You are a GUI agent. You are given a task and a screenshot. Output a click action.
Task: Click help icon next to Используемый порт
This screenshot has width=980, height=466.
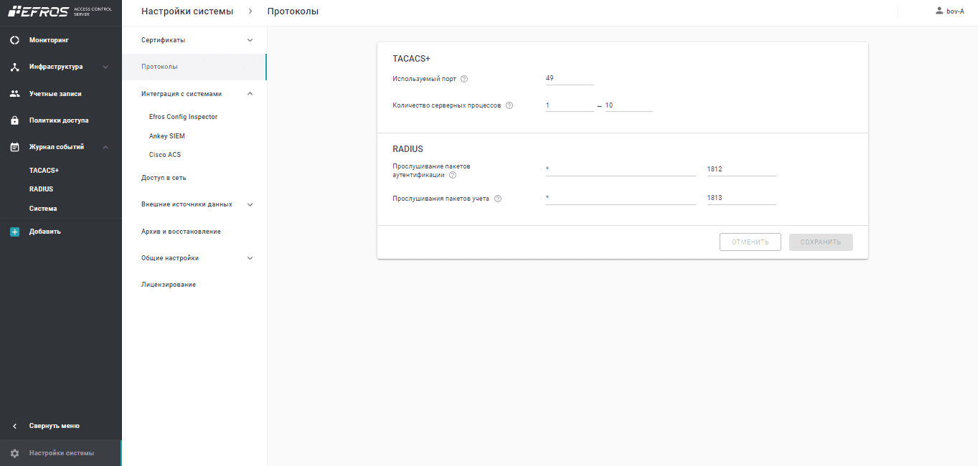[x=464, y=79]
